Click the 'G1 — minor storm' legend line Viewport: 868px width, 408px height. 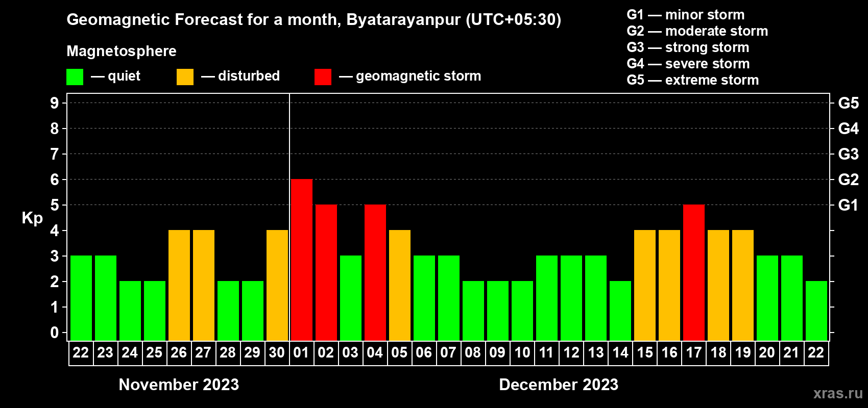coord(686,15)
